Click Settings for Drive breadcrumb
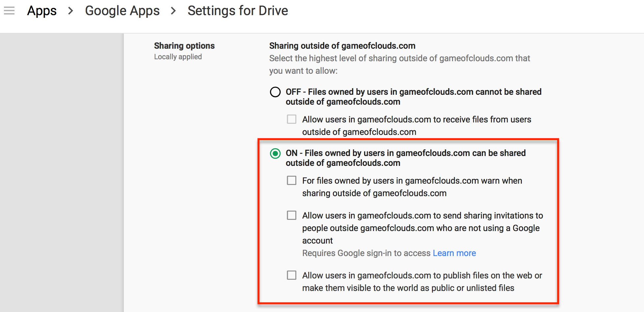This screenshot has width=644, height=312. coord(238,11)
